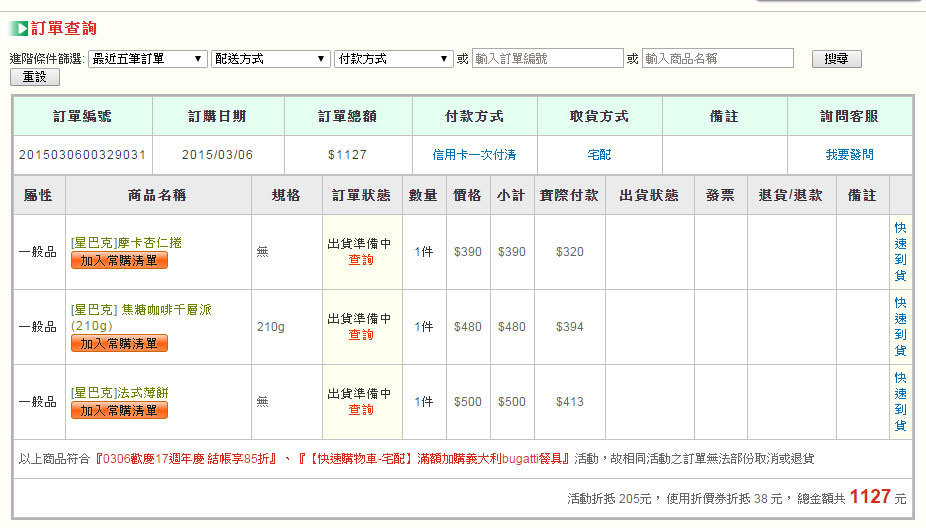Image resolution: width=926 pixels, height=528 pixels.
Task: Focus the 輸入商品名稱 search field
Action: (x=717, y=59)
